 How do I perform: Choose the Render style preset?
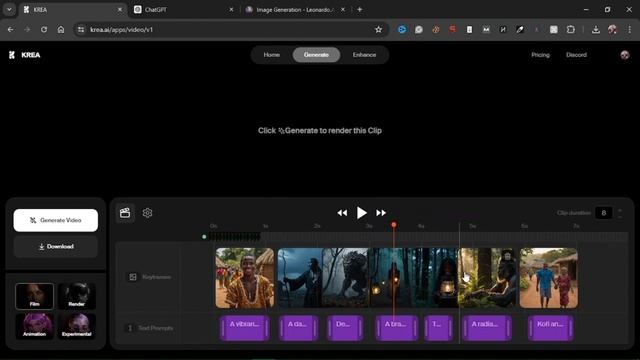point(77,296)
